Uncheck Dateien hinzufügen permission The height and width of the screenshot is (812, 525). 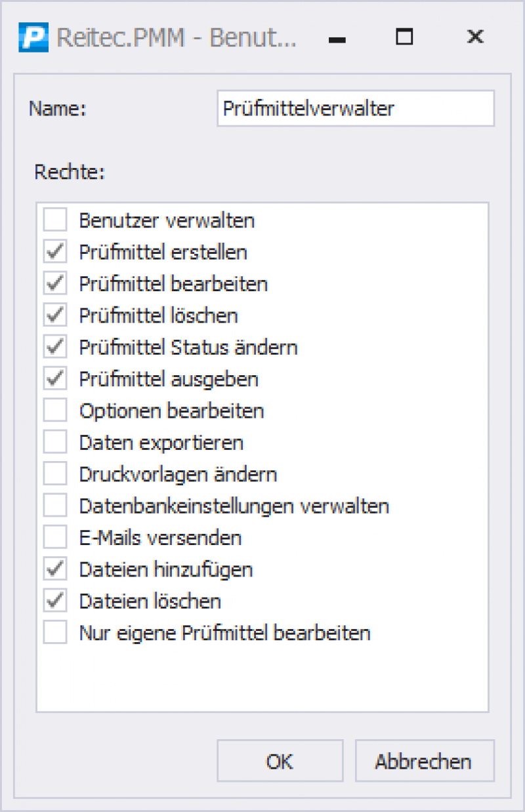tap(55, 569)
